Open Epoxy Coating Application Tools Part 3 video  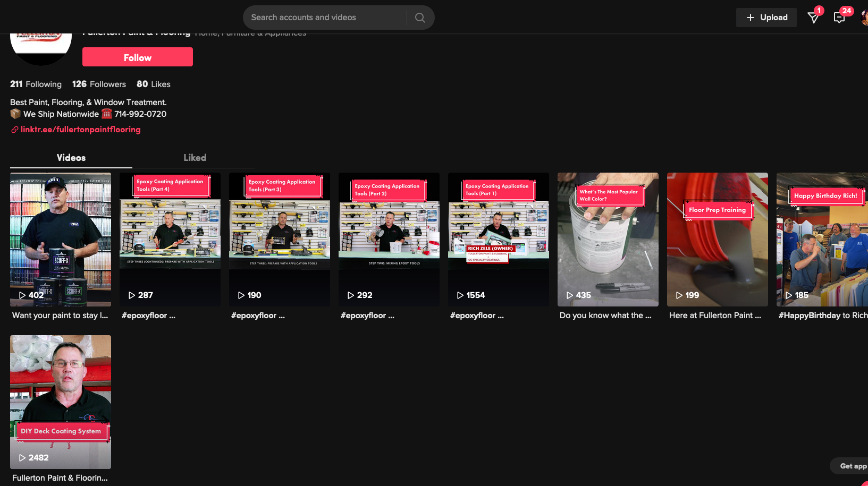(280, 240)
